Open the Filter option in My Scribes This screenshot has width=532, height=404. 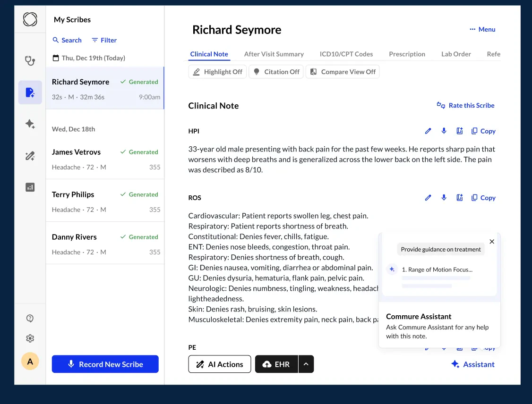click(x=104, y=40)
